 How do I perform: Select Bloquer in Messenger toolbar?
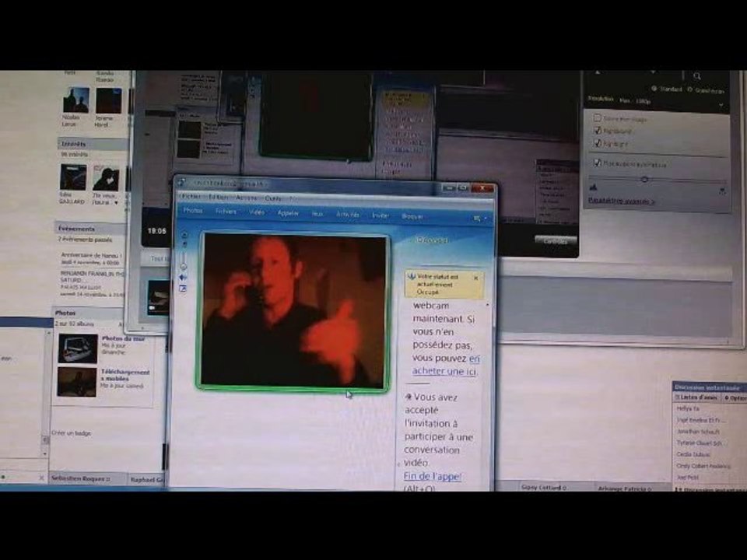412,217
